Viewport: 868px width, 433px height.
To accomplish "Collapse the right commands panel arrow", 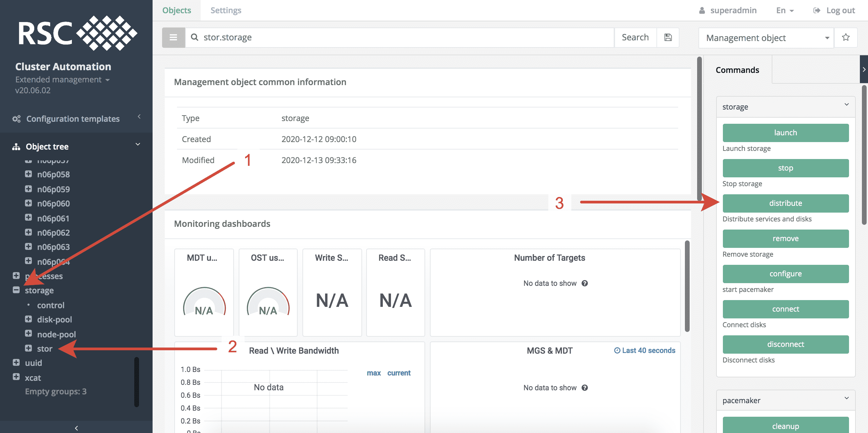I will click(864, 69).
